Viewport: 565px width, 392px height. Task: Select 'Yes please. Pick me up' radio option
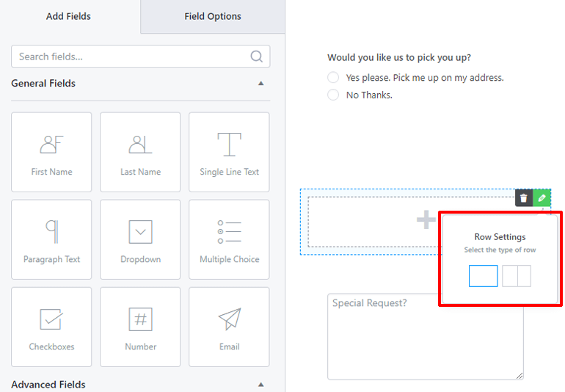coord(333,77)
